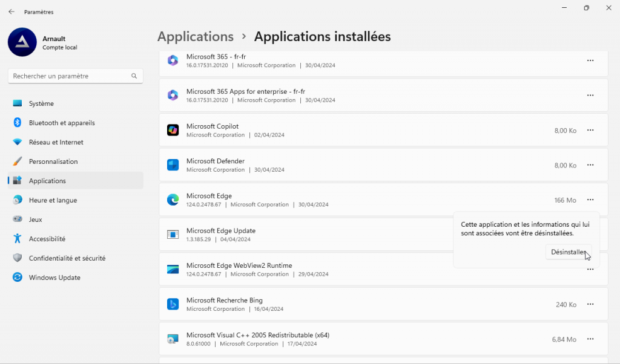Click the search magnifier icon
The height and width of the screenshot is (364, 620).
click(134, 76)
